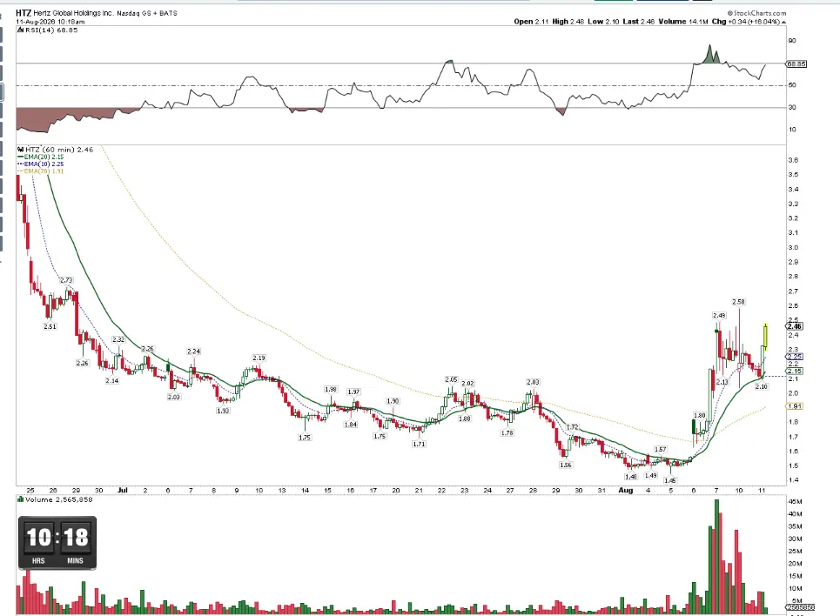Screen dimensions: 840x616
Task: Click the StockCharts.com copyright watermark
Action: point(757,13)
